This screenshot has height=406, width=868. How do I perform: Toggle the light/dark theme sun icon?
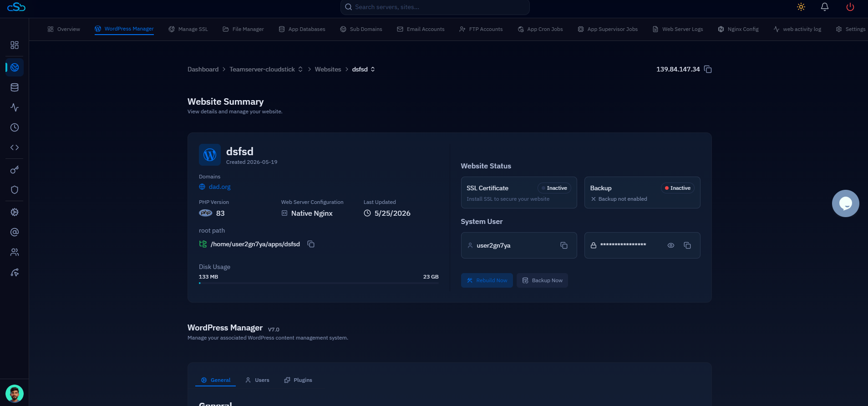(801, 7)
